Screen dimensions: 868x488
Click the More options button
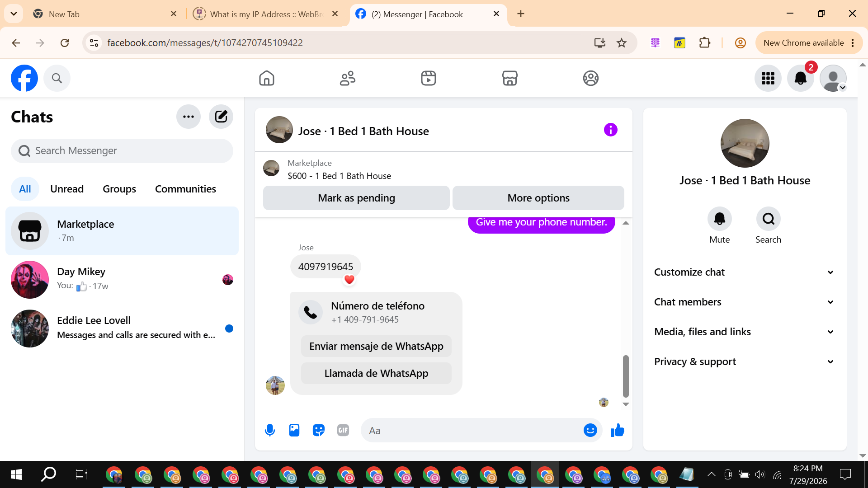[538, 198]
